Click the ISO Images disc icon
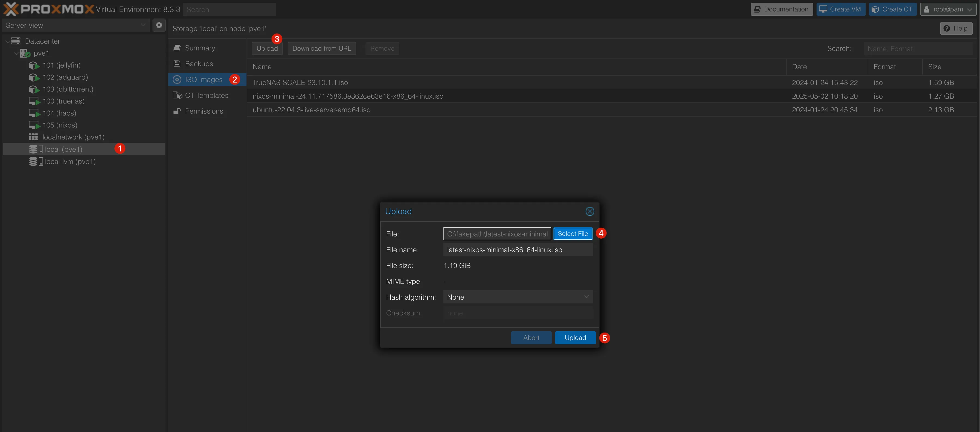The image size is (980, 432). (x=177, y=80)
